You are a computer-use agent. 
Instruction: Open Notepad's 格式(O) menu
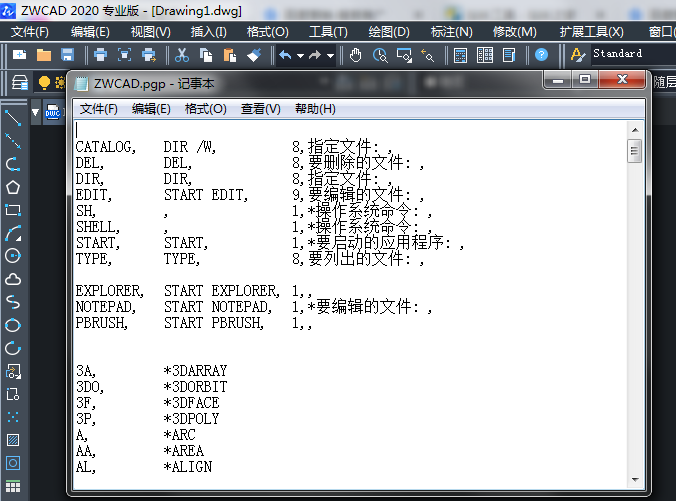point(205,109)
